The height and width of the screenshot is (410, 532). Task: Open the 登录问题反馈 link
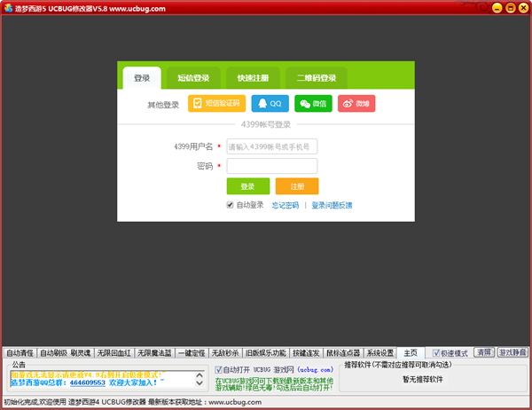click(332, 205)
